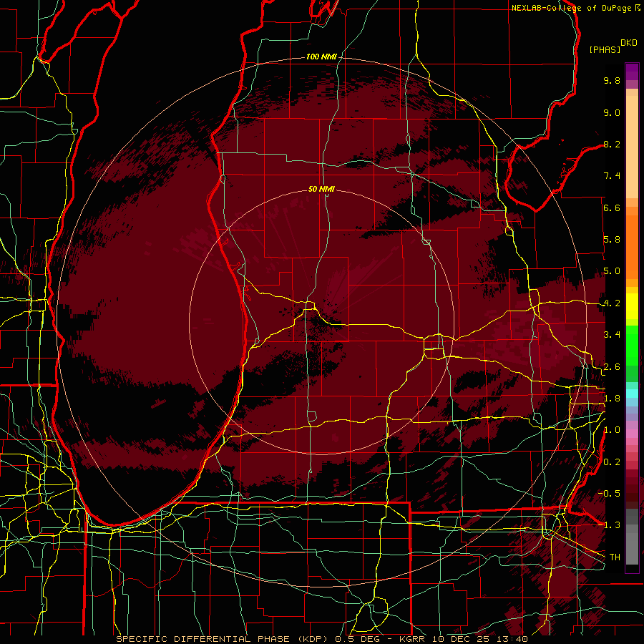The image size is (644, 644).
Task: Select the 5.8 legend value
Action: click(x=612, y=240)
